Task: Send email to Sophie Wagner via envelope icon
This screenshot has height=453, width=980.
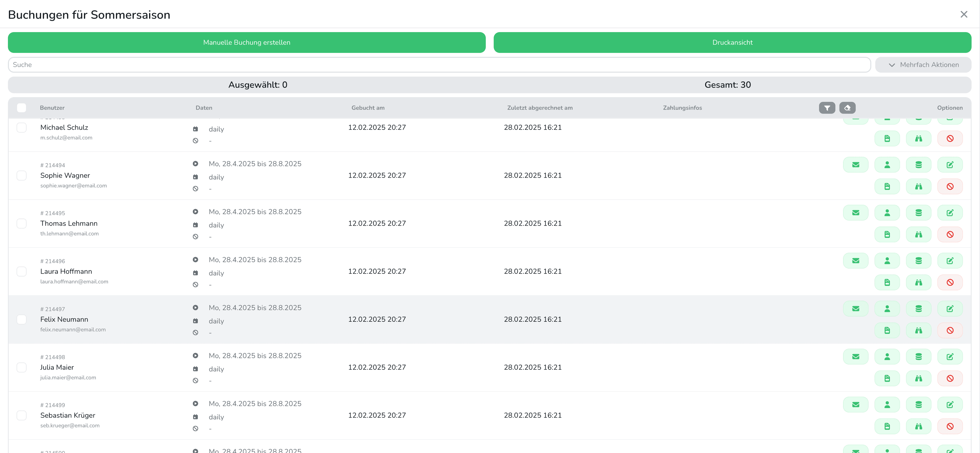Action: pos(855,165)
